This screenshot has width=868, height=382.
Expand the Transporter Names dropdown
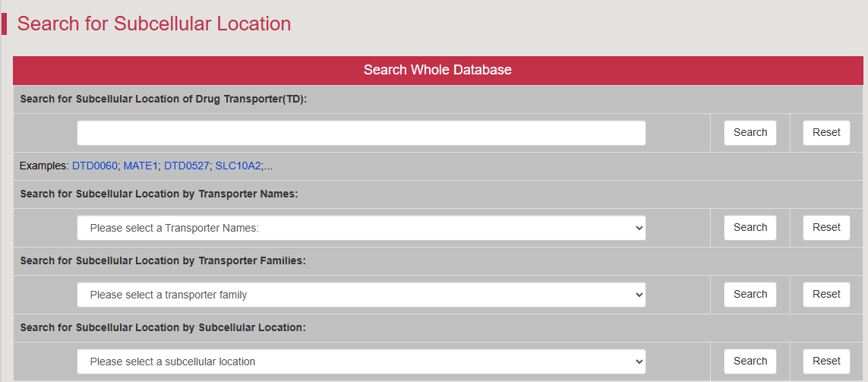[x=361, y=228]
